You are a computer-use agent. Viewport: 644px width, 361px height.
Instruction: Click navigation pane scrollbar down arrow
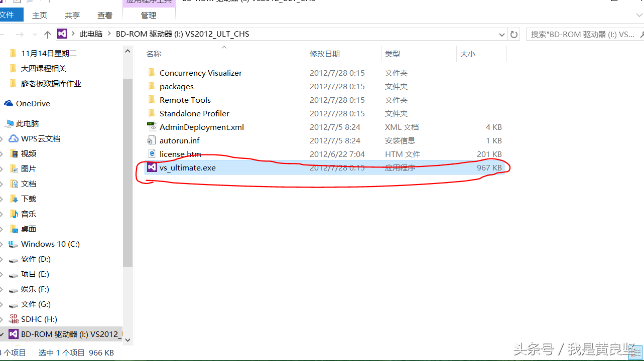pyautogui.click(x=127, y=340)
